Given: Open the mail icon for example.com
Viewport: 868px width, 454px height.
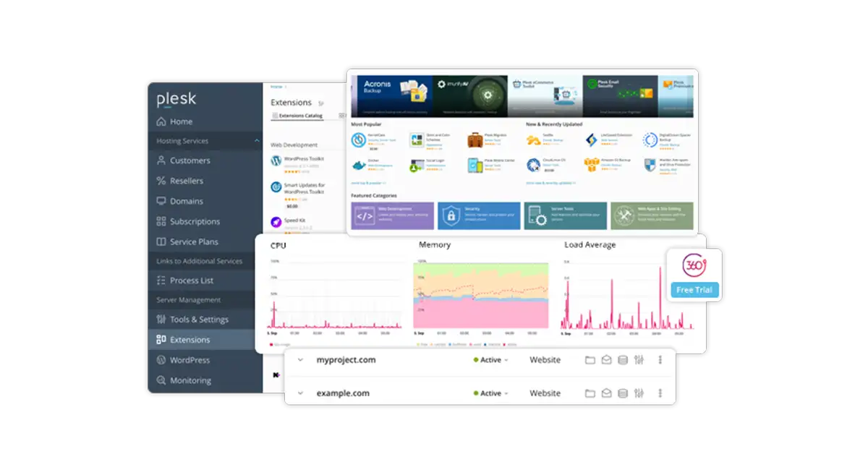Looking at the screenshot, I should 606,393.
